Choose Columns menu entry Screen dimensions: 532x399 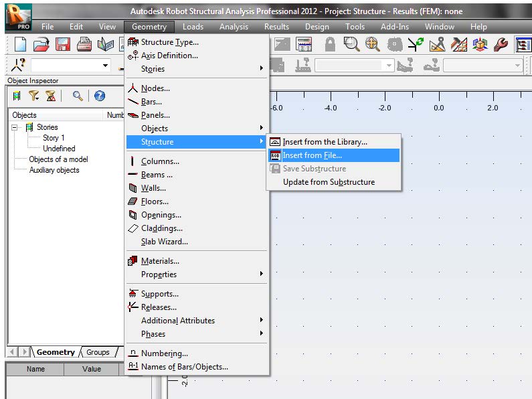pyautogui.click(x=197, y=161)
